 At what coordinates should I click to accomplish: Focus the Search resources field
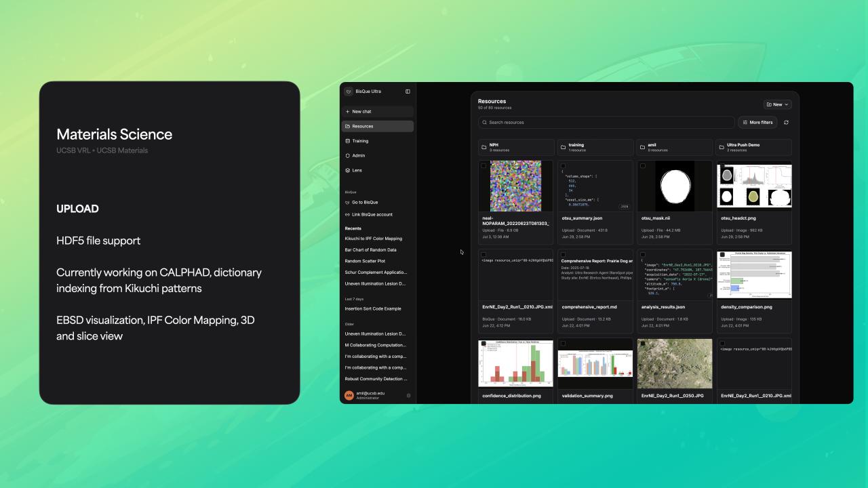[606, 123]
